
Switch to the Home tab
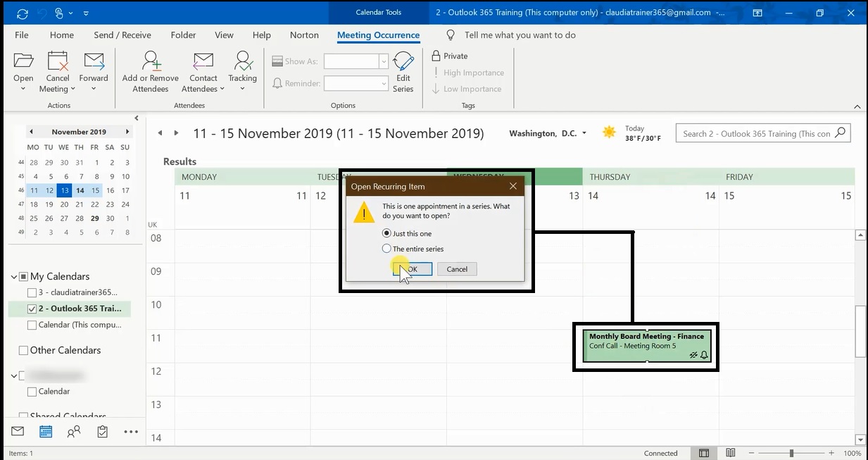coord(62,35)
